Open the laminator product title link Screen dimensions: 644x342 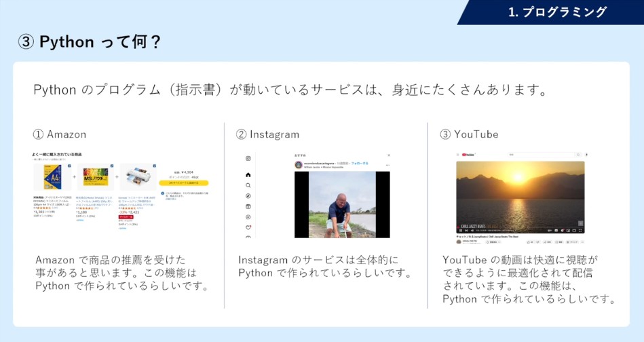point(137,201)
